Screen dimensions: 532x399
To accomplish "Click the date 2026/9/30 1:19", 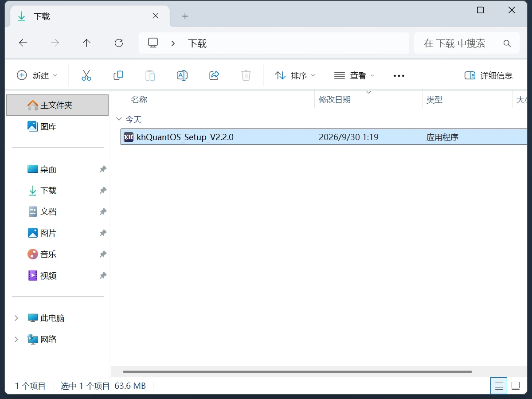I will click(348, 137).
